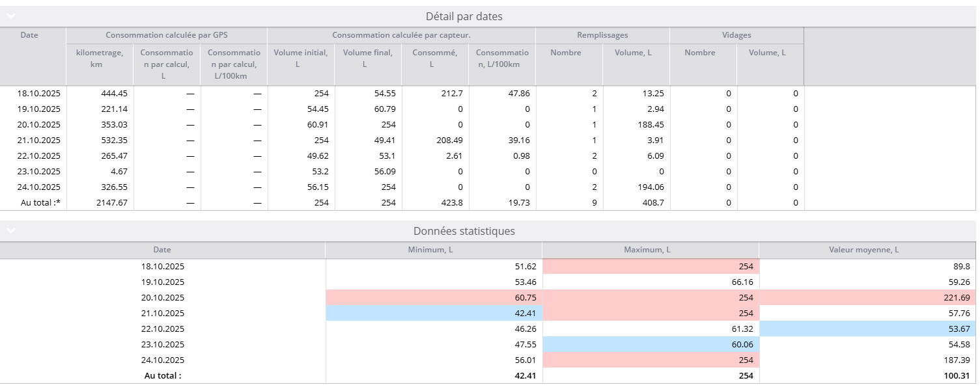The image size is (980, 389).
Task: Click the 188.45 refill volume cell
Action: pos(651,125)
